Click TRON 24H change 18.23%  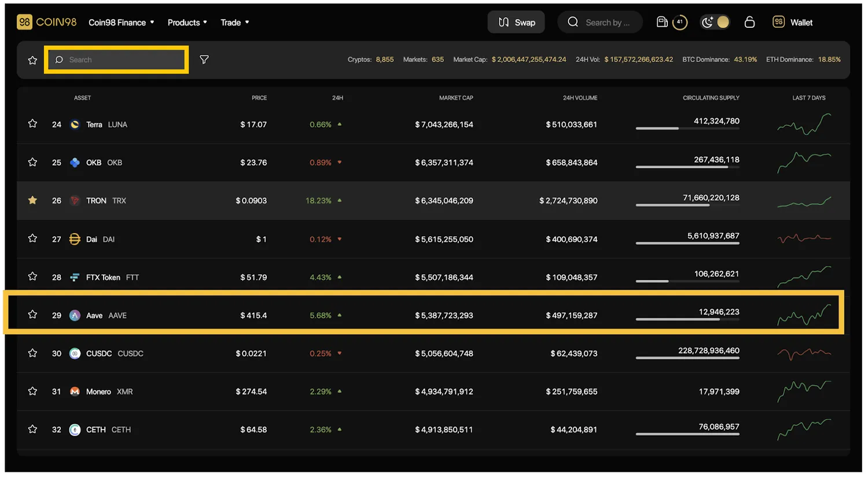click(318, 201)
